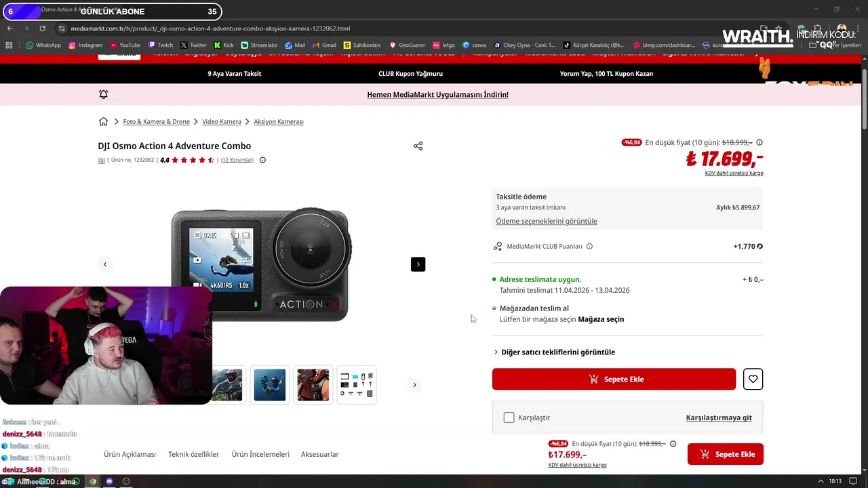
Task: Click the info icon next to reviews
Action: point(262,161)
